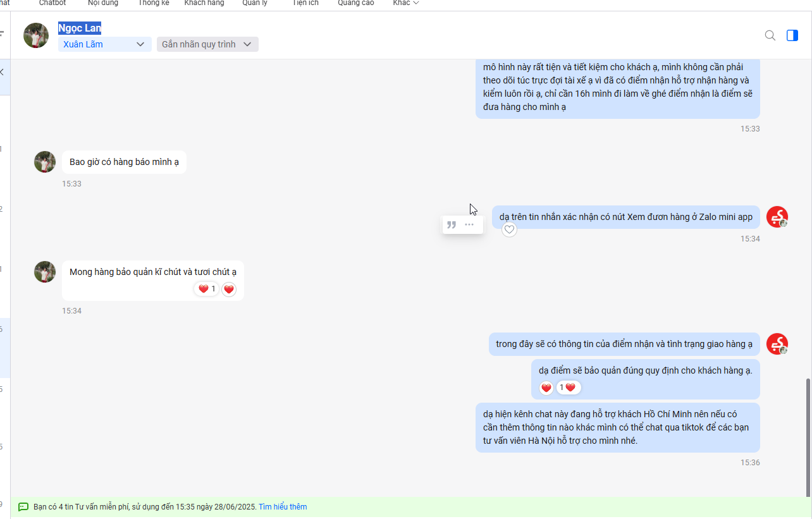The width and height of the screenshot is (812, 519).
Task: Click the 'Bạn có 4 tin Tư vấn miễn phí' notice text
Action: point(145,507)
